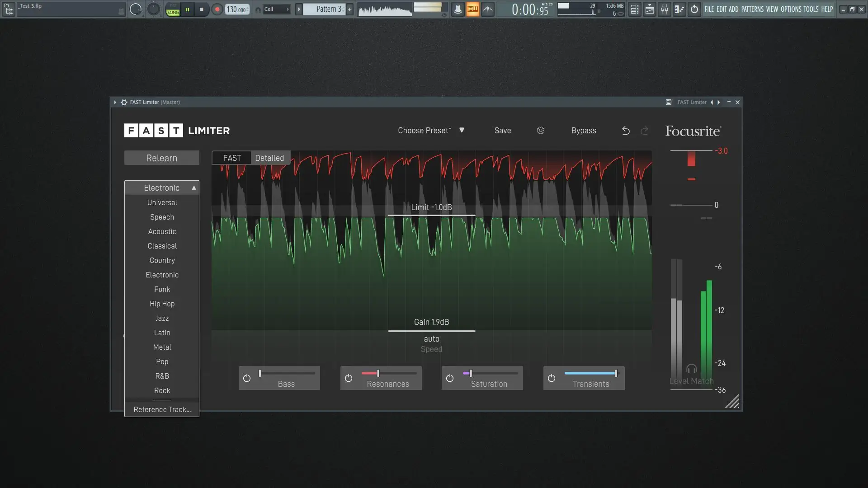The image size is (868, 488).
Task: Disable the Transients module power button
Action: click(552, 378)
